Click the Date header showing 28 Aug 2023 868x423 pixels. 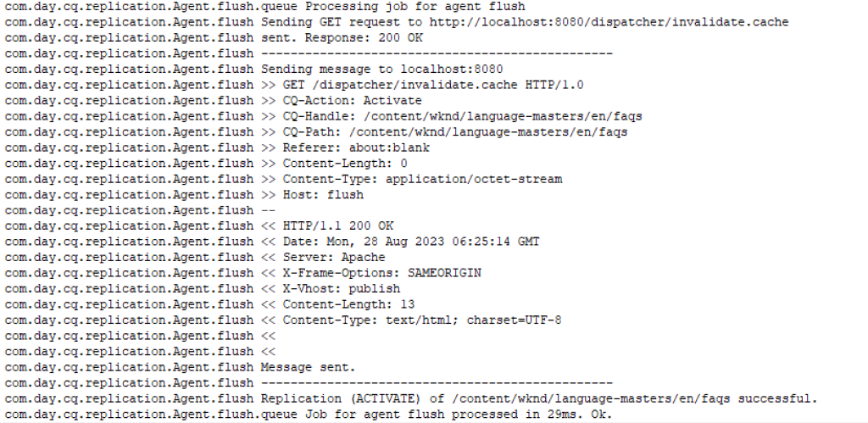pos(411,242)
